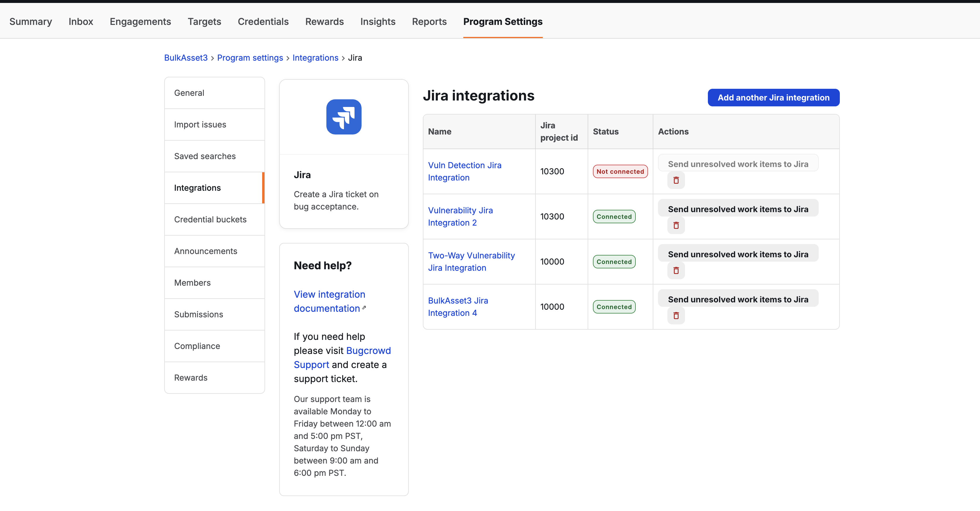Delete the Vuln Detection Jira Integration

tap(676, 180)
